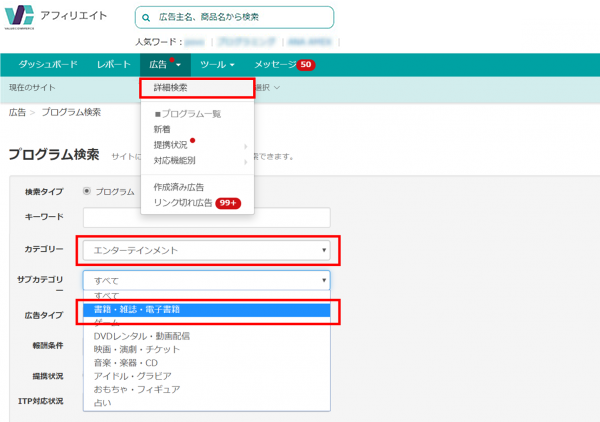This screenshot has height=422, width=600.
Task: Open リンク切れ広告 menu entry
Action: click(183, 203)
